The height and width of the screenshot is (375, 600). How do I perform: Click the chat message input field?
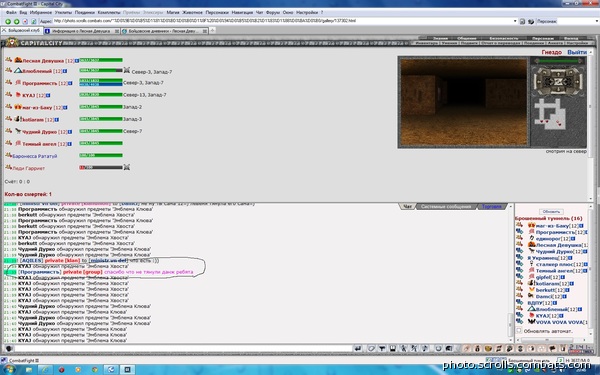[183, 349]
